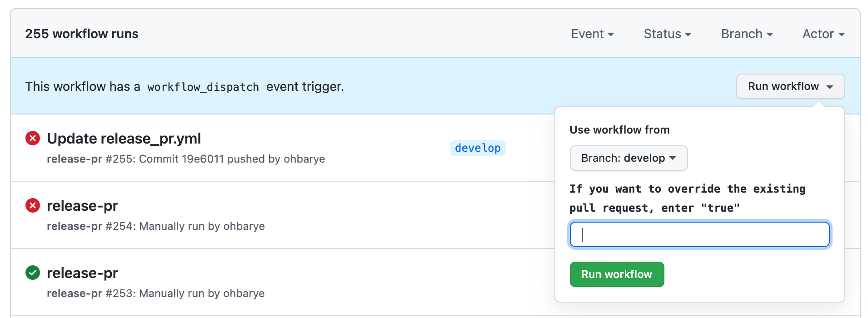Toggle the Run workflow dropdown button

tap(791, 86)
